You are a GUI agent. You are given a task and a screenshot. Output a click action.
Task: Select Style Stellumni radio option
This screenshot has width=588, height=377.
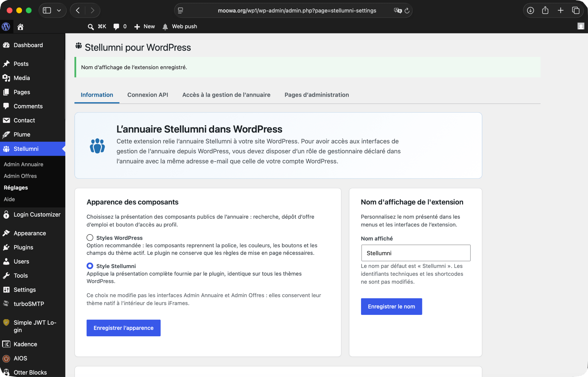click(90, 266)
